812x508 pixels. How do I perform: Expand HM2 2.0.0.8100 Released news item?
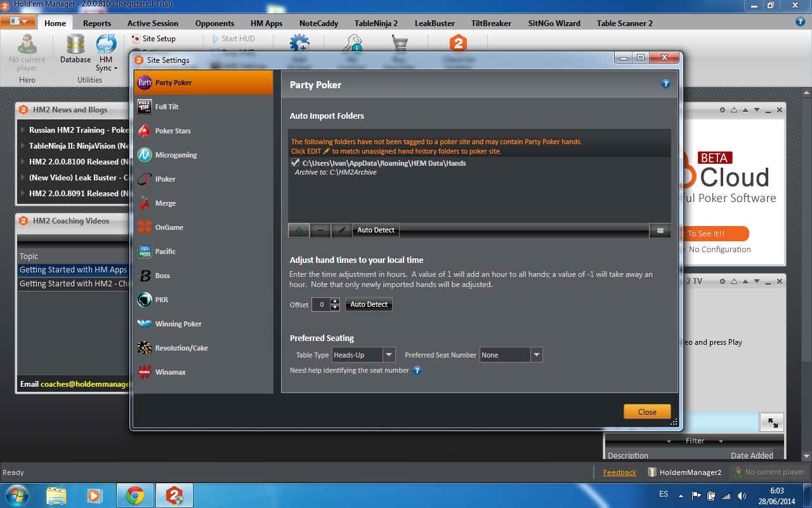[x=23, y=161]
